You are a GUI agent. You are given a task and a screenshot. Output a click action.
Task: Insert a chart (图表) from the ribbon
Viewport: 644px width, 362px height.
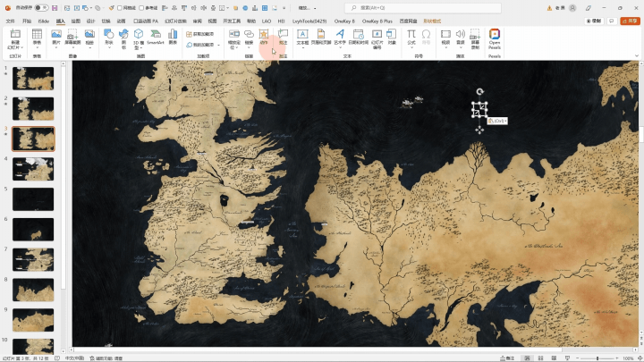tap(173, 36)
